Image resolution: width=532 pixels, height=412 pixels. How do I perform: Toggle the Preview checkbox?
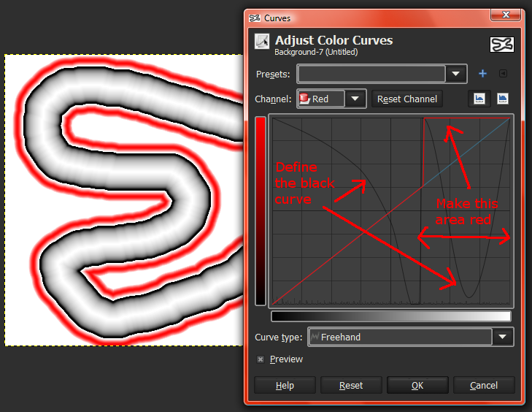point(261,359)
